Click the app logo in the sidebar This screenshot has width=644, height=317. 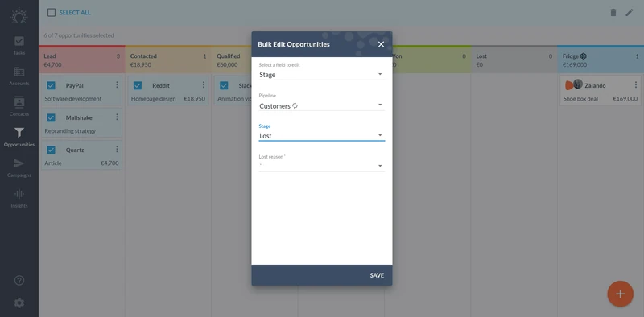19,15
